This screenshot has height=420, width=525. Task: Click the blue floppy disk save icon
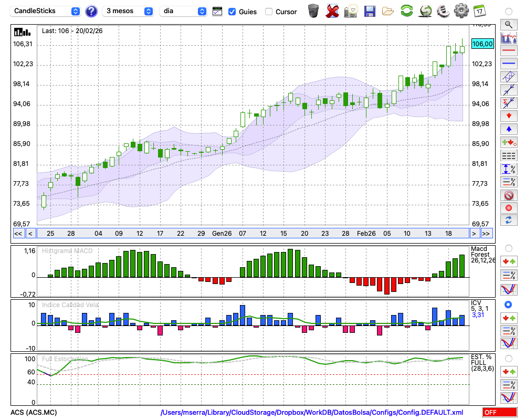(370, 10)
